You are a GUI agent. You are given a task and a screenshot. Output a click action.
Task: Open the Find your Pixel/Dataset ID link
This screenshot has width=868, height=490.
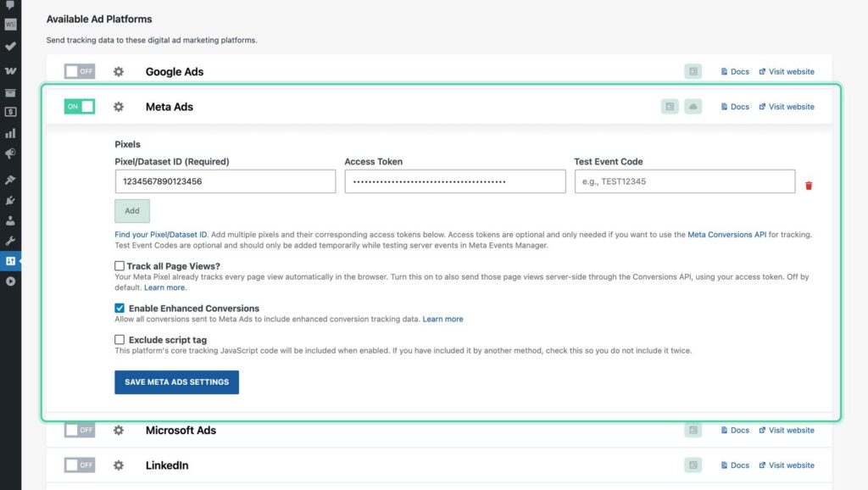click(160, 235)
